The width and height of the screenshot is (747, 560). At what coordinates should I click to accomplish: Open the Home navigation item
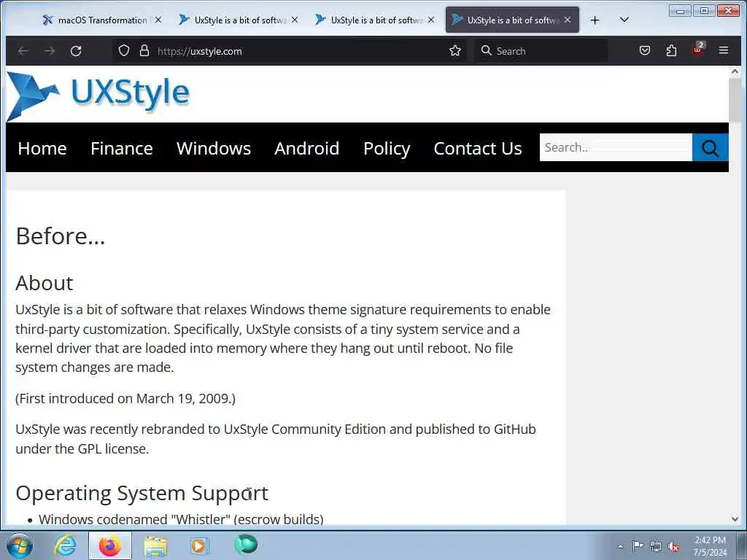(42, 149)
